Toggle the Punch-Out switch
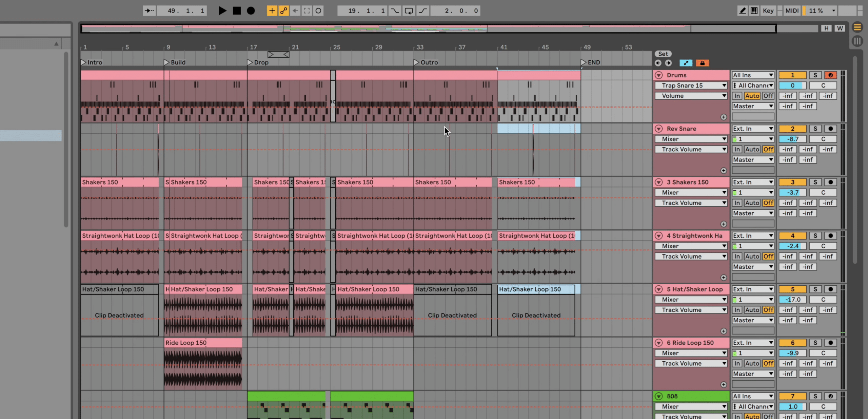Image resolution: width=868 pixels, height=419 pixels. point(423,11)
